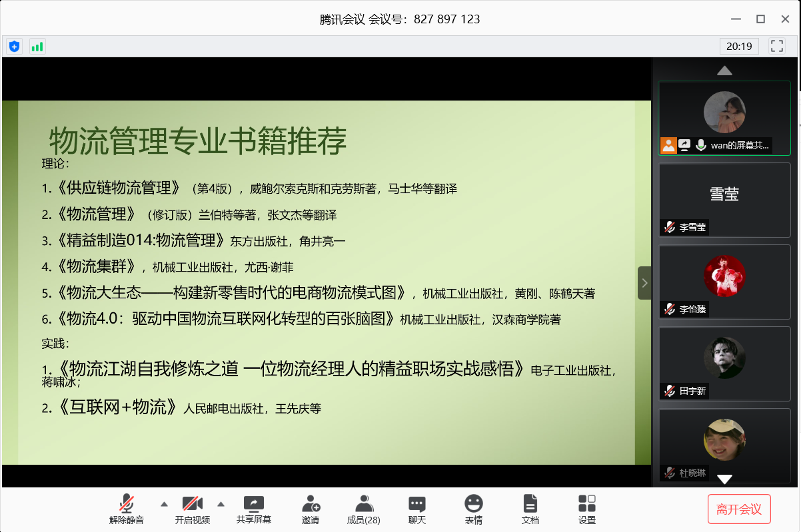The image size is (801, 532).
Task: Click the meeting duration timer 20:19
Action: [x=739, y=46]
